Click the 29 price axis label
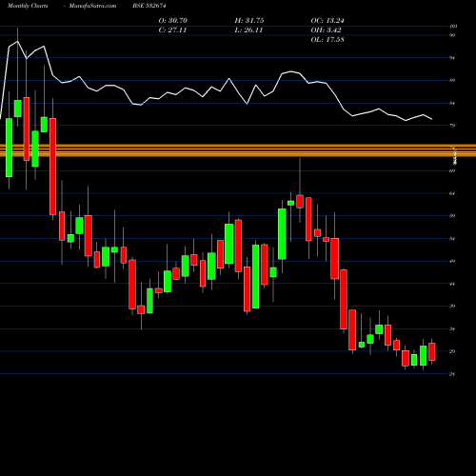476x476 pixels. 452,351
